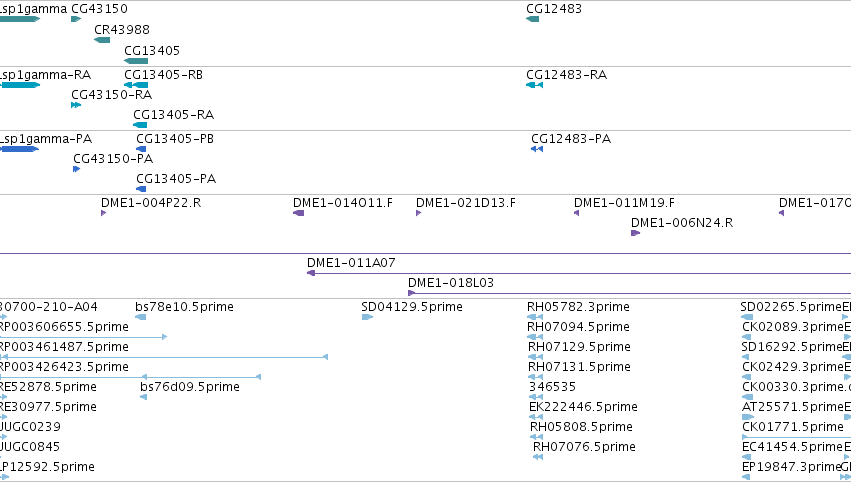Click the DME1-021D13.F feature marker
Image resolution: width=851 pixels, height=482 pixels.
[x=418, y=213]
